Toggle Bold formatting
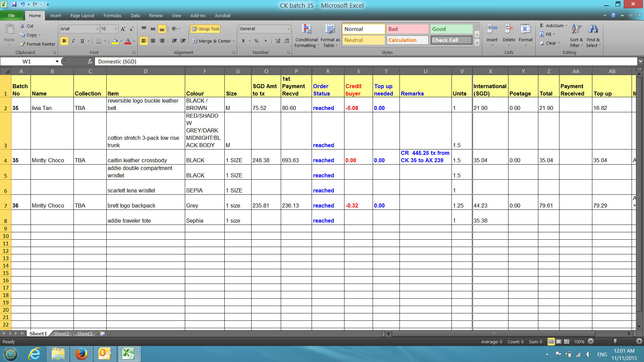Image resolution: width=644 pixels, height=362 pixels. click(x=64, y=41)
